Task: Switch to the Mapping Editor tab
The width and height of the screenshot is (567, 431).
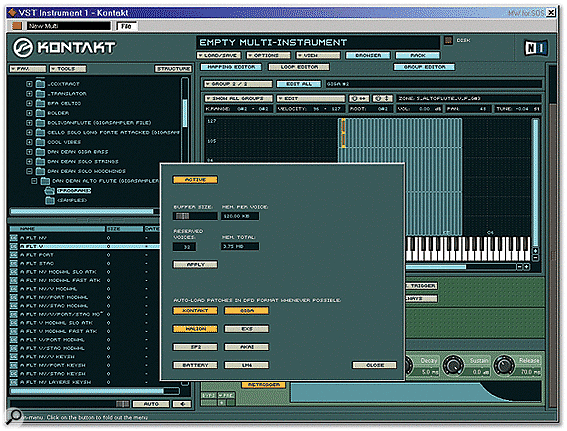Action: pyautogui.click(x=231, y=67)
